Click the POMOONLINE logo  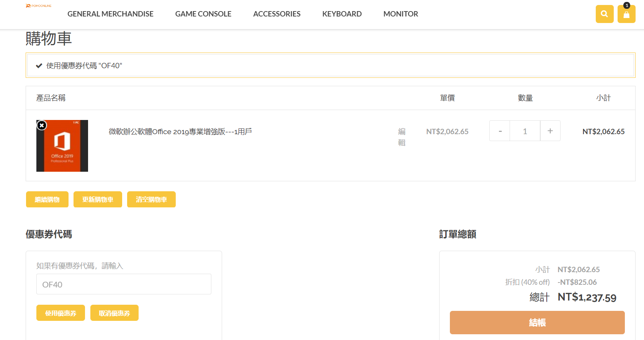(x=38, y=6)
